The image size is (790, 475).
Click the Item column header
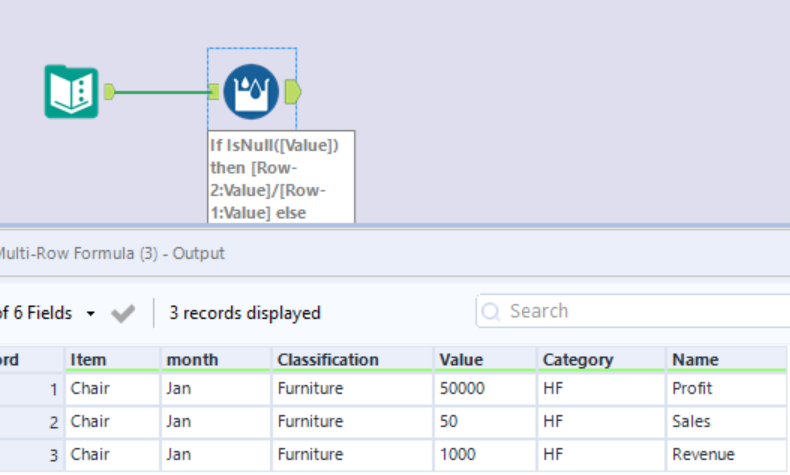coord(88,359)
